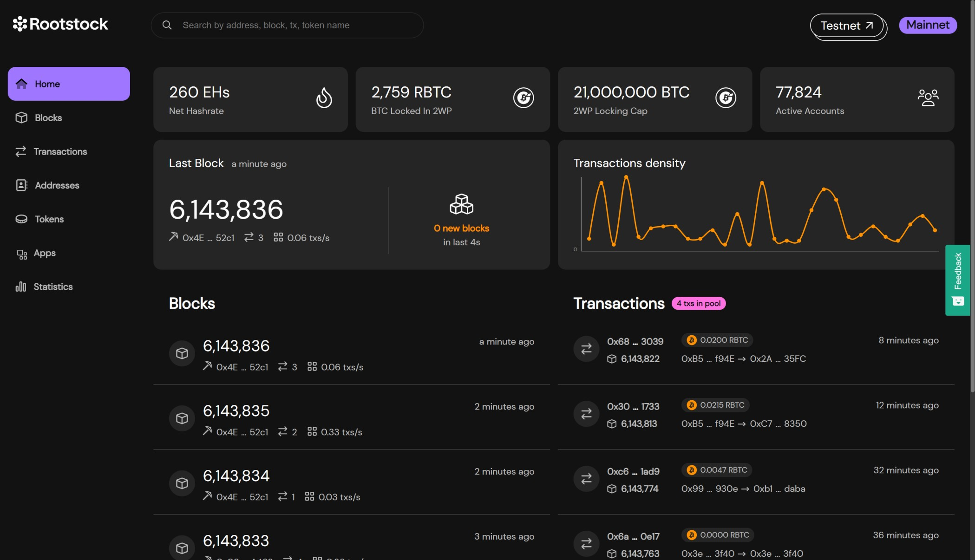Click the Statistics bar chart icon
Screen dimensions: 975x560
coord(21,287)
